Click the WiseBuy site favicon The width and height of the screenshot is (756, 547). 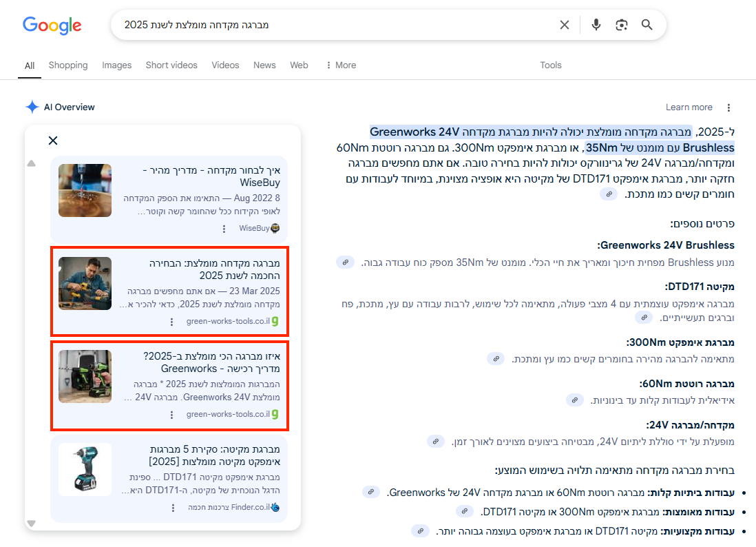[x=275, y=228]
